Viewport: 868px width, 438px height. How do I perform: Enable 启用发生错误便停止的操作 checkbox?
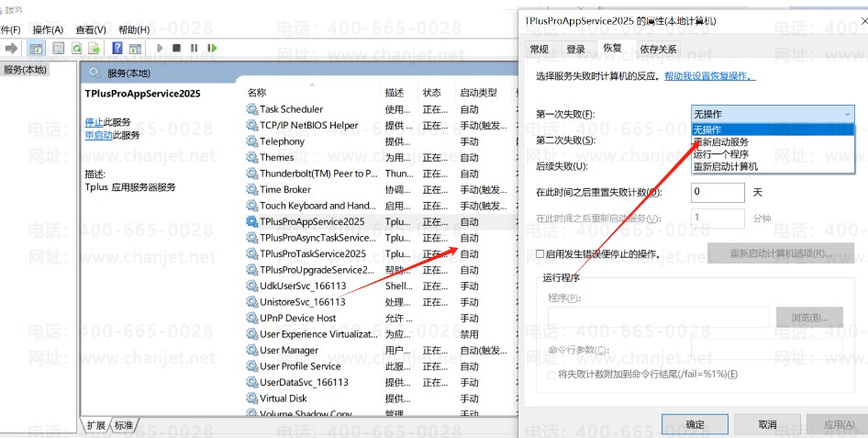coord(540,253)
